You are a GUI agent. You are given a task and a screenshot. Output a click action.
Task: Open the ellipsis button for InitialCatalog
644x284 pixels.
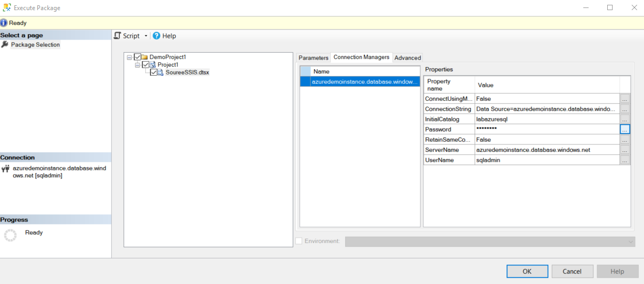tap(625, 119)
